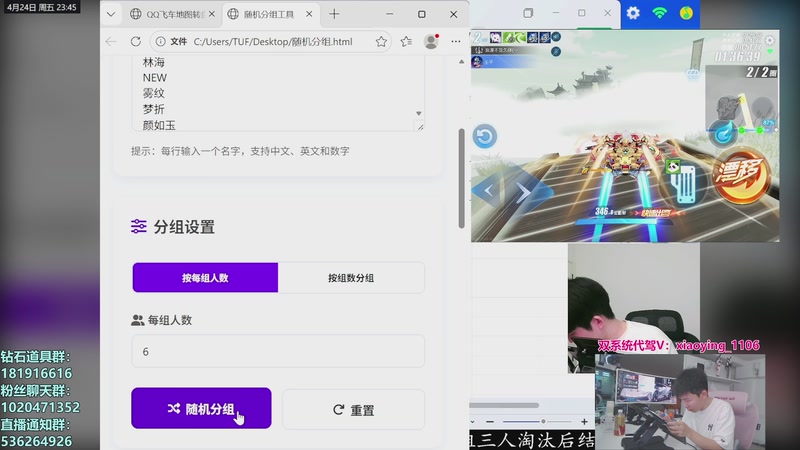
Task: Open the browser favorites list icon
Action: 406,42
